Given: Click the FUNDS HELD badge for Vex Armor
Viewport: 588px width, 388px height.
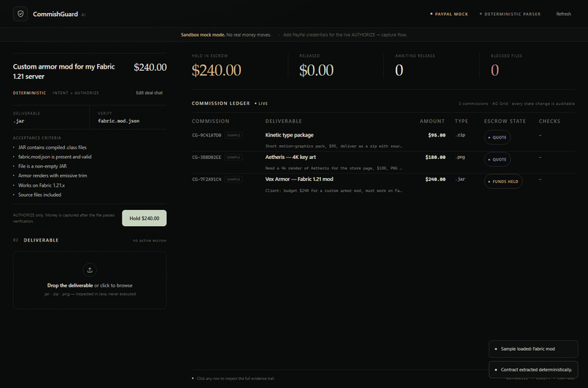Looking at the screenshot, I should pos(503,182).
